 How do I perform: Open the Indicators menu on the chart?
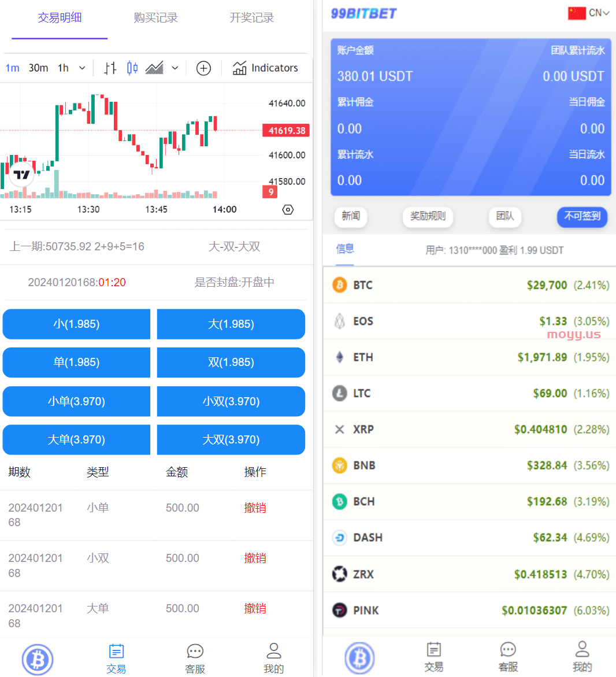coord(266,68)
